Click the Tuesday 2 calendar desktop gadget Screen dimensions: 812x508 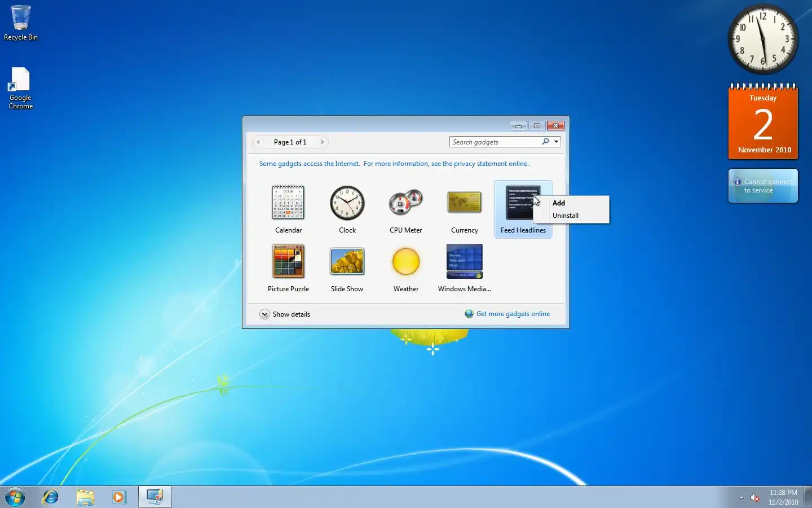pos(763,121)
